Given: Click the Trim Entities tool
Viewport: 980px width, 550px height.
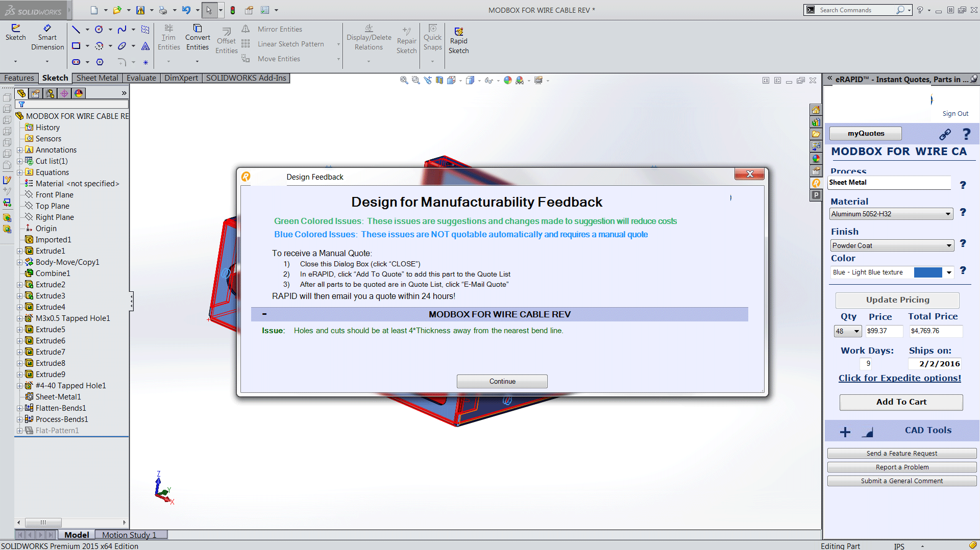Looking at the screenshot, I should point(168,37).
